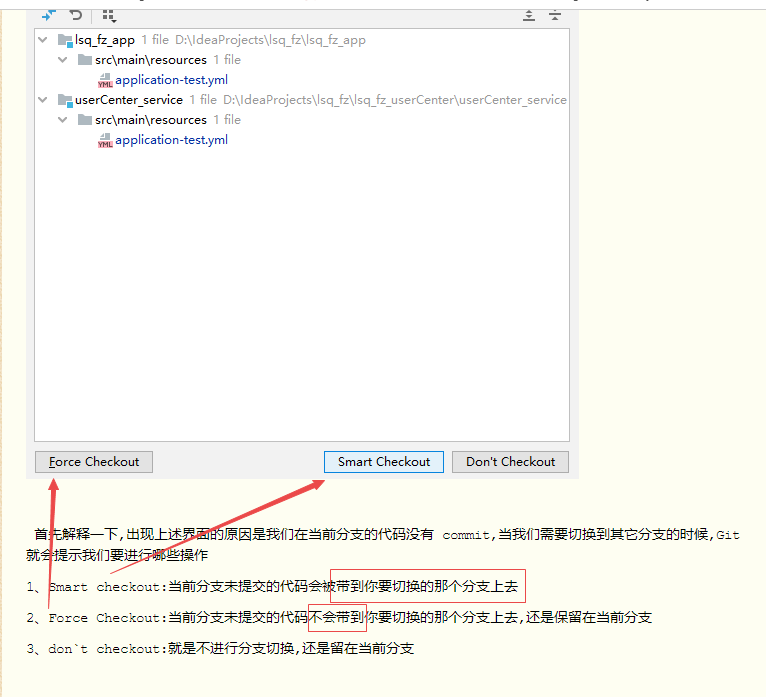Collapse the lsq_fz_app module node

[x=43, y=40]
